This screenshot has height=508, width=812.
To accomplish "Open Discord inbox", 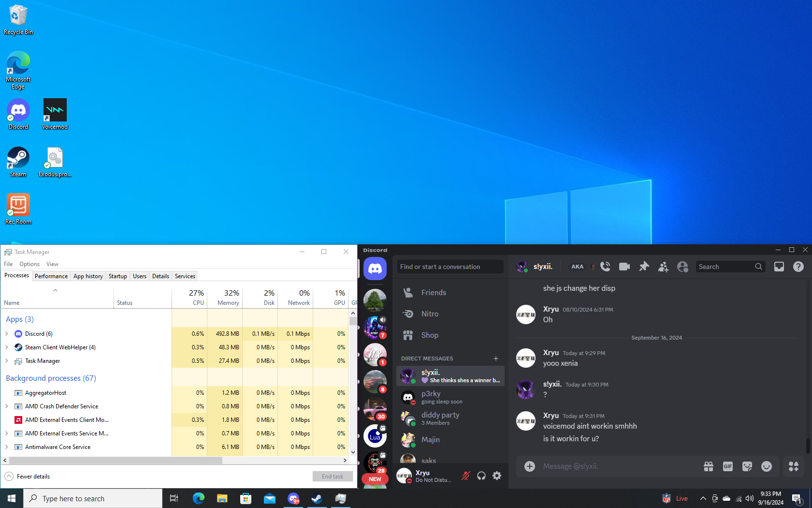I will 779,267.
